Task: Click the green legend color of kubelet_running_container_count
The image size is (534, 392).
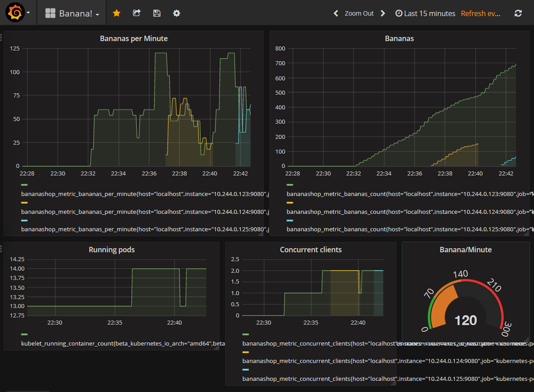Action: [x=24, y=334]
